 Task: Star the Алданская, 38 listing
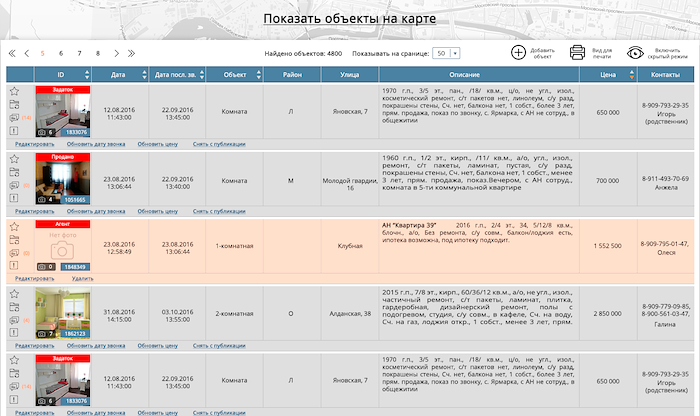[14, 294]
